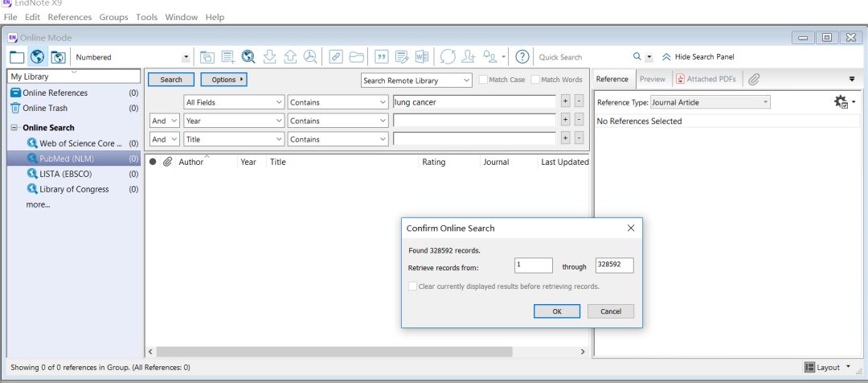Click minus button on Title row

click(x=579, y=139)
